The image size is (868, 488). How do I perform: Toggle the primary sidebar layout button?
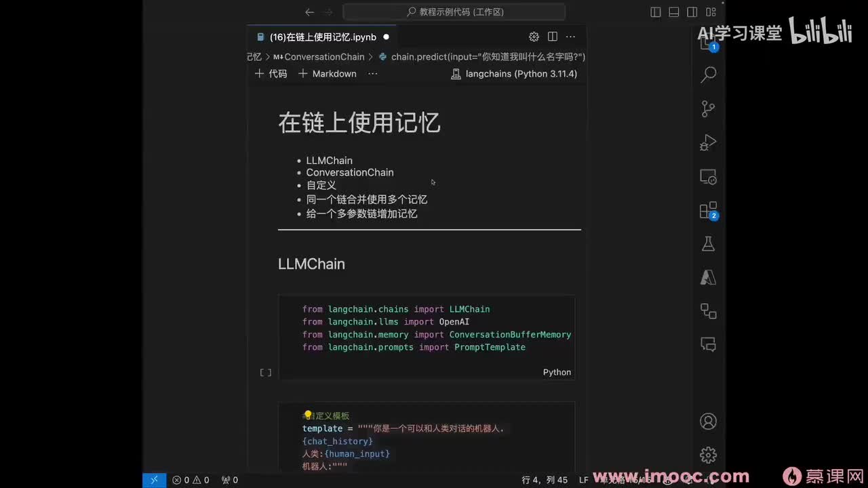click(x=656, y=12)
